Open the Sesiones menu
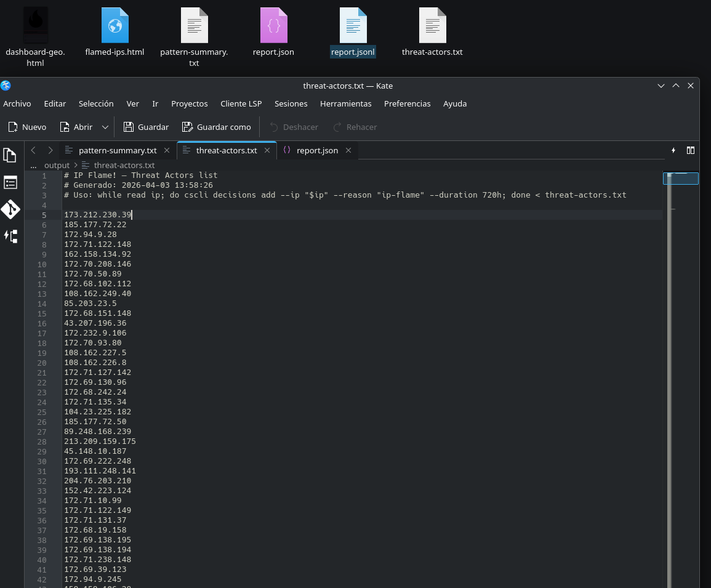This screenshot has height=588, width=711. pos(291,103)
